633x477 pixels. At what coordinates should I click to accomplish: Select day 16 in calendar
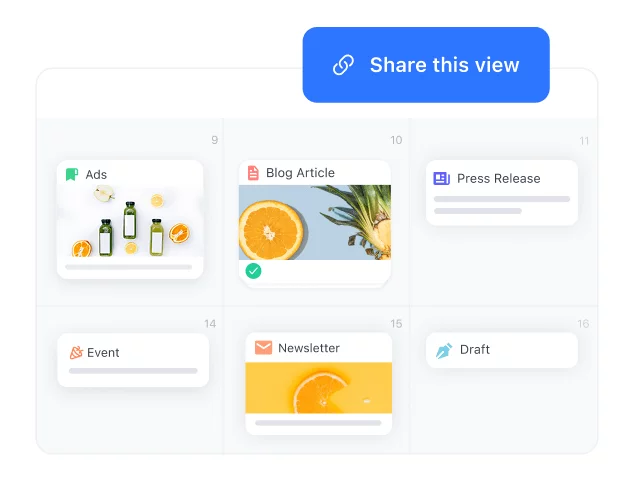(x=583, y=324)
